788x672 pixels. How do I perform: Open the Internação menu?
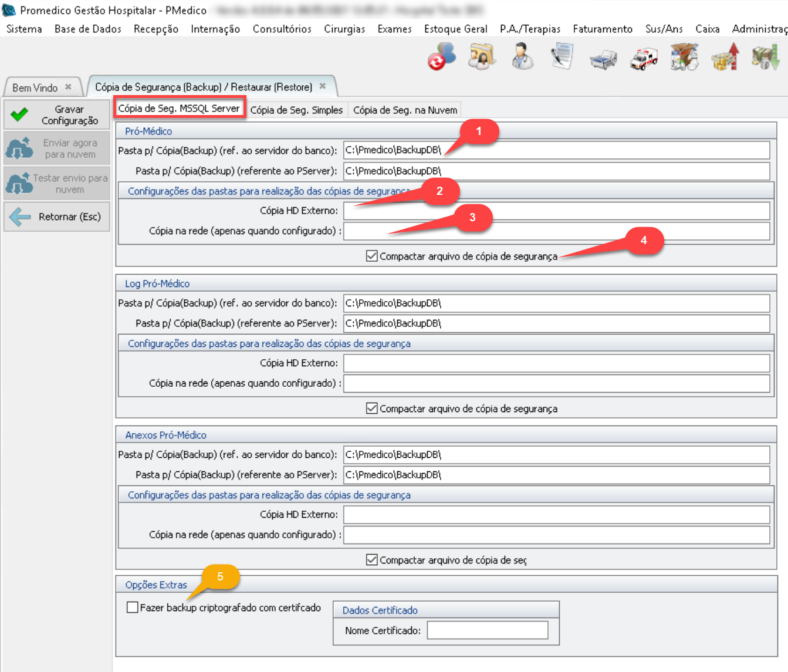coord(215,29)
